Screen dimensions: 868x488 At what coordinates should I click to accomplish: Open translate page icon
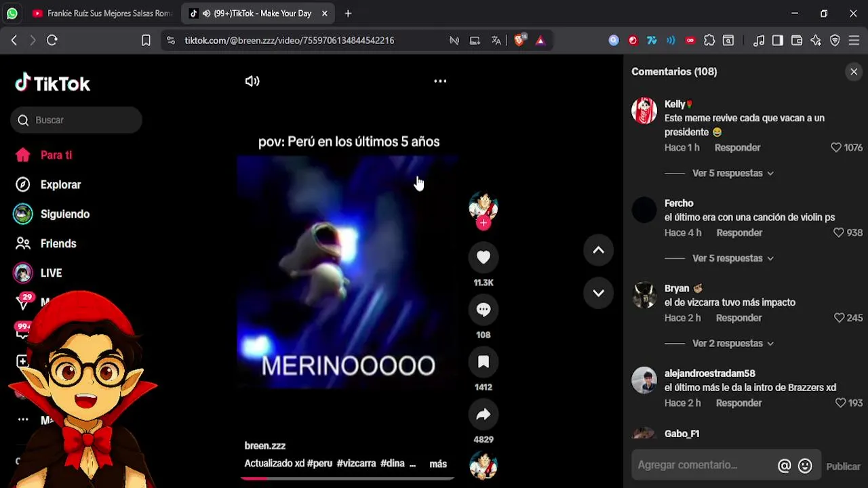point(496,41)
